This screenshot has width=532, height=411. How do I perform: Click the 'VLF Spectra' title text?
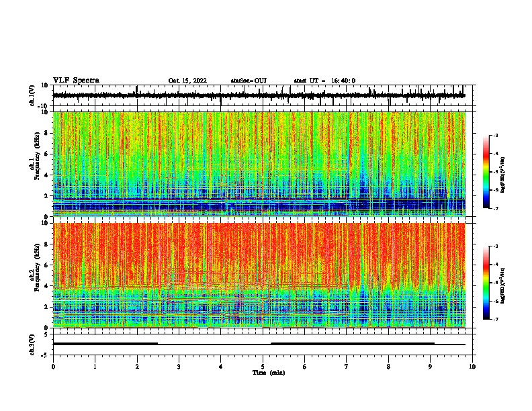pos(76,81)
